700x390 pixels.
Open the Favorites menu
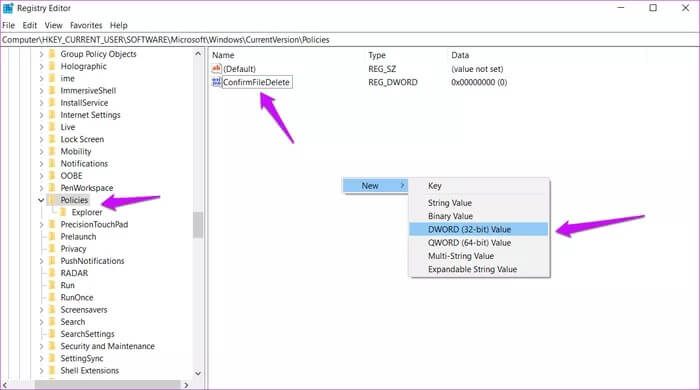pos(86,25)
